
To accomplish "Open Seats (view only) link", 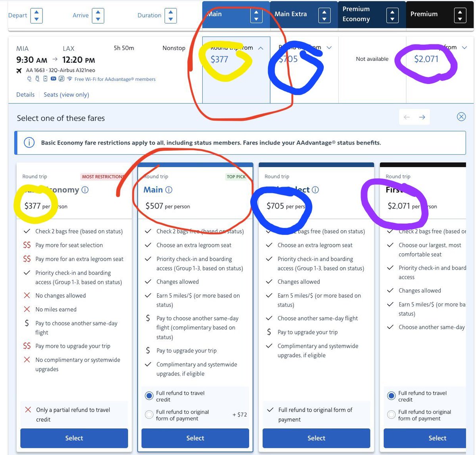I will click(x=66, y=94).
